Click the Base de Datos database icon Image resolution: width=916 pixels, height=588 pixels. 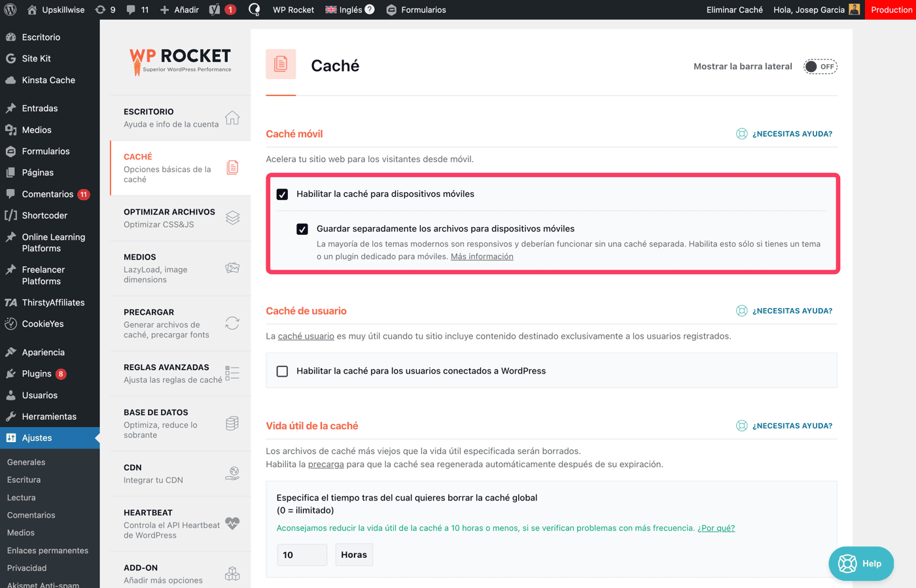pyautogui.click(x=232, y=423)
